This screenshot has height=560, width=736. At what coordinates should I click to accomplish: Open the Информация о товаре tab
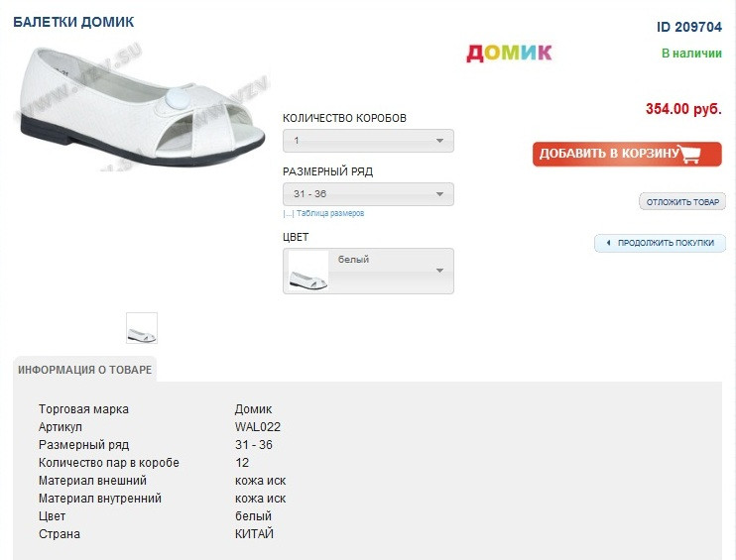coord(85,370)
